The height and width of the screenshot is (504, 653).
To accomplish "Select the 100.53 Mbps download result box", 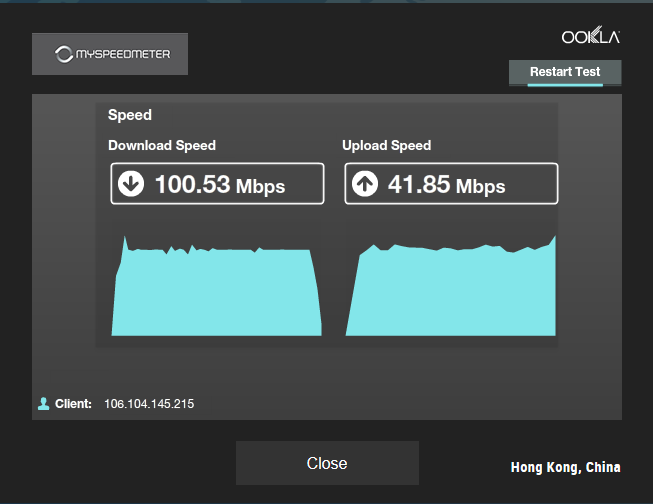I will click(x=217, y=184).
